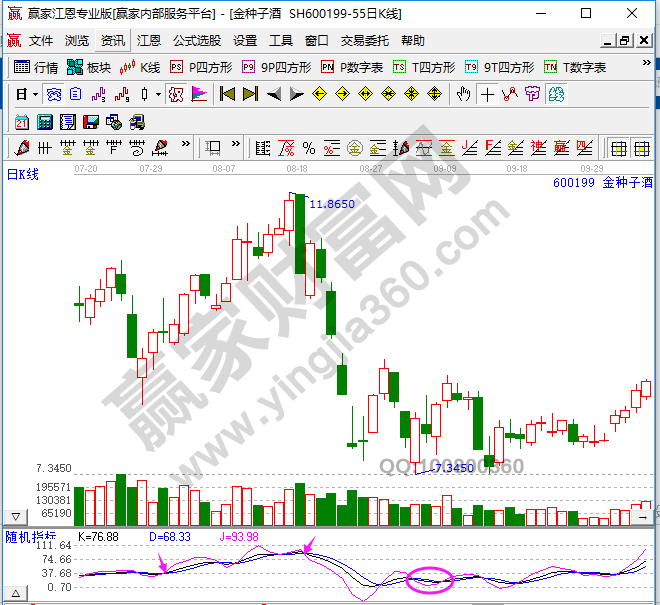Expand the candlestick style dropdown arrow

tap(158, 94)
